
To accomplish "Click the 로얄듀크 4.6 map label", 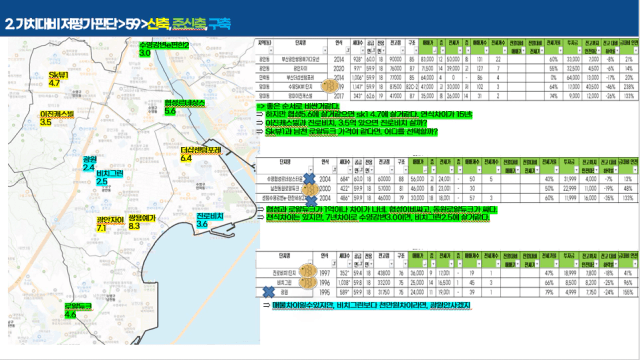I will pyautogui.click(x=78, y=310).
